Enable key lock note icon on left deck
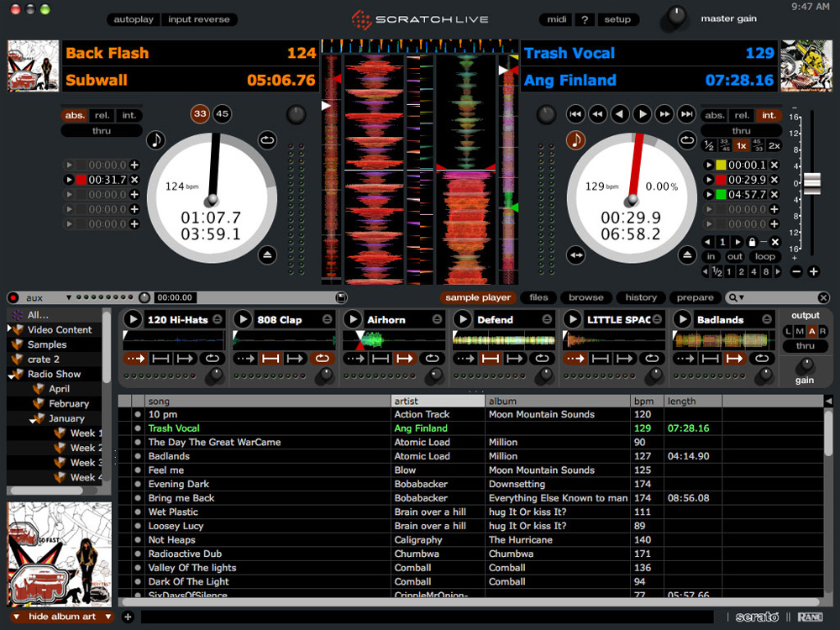 [x=156, y=140]
